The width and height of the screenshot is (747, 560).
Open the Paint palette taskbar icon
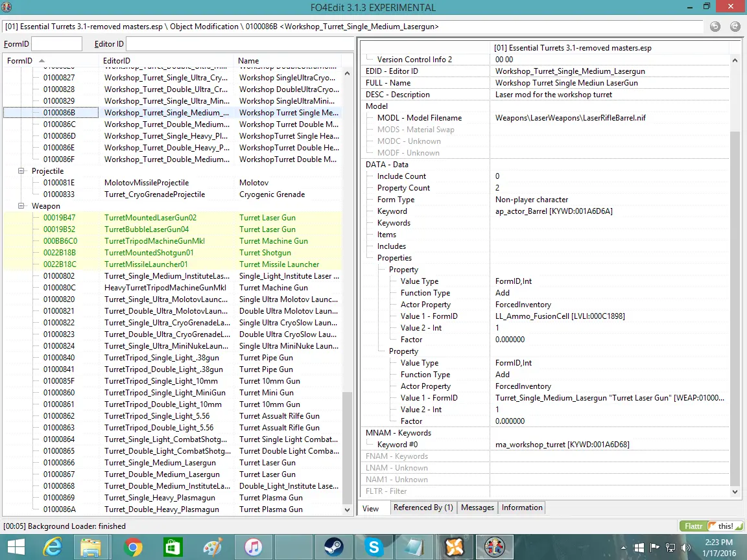[x=213, y=547]
